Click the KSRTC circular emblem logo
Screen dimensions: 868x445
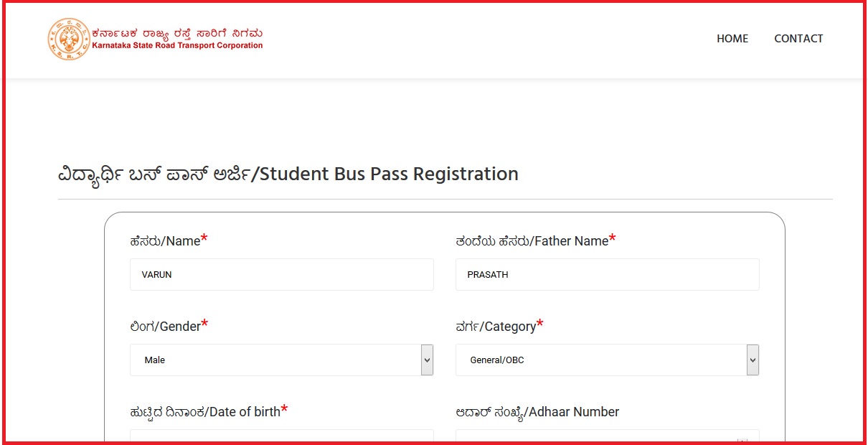tap(69, 39)
